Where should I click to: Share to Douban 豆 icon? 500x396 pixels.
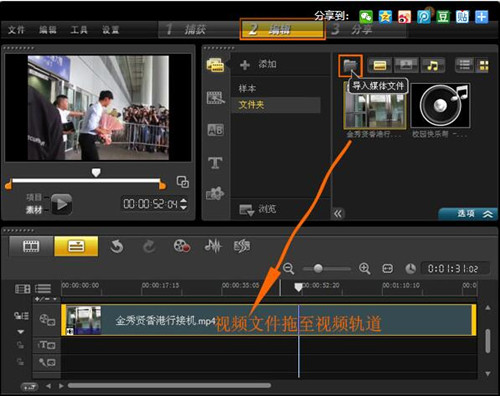click(443, 17)
